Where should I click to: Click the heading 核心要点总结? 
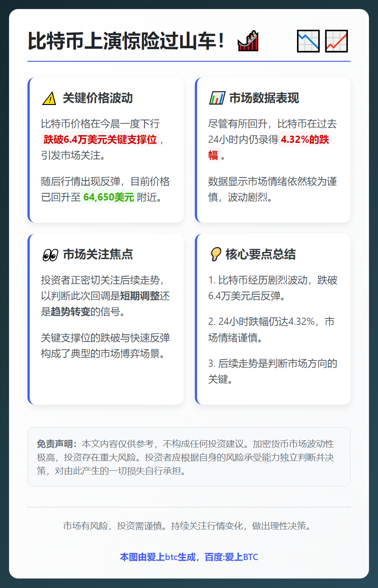tap(261, 255)
